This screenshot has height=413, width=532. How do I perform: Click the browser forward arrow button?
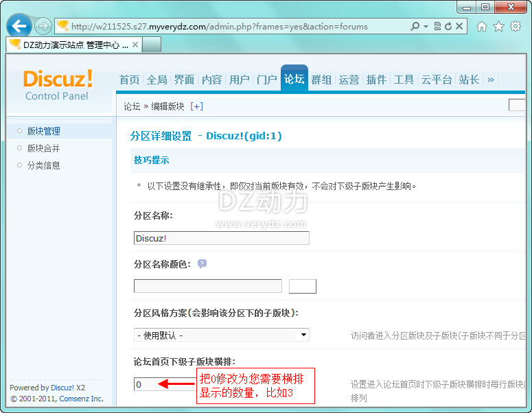pyautogui.click(x=43, y=26)
